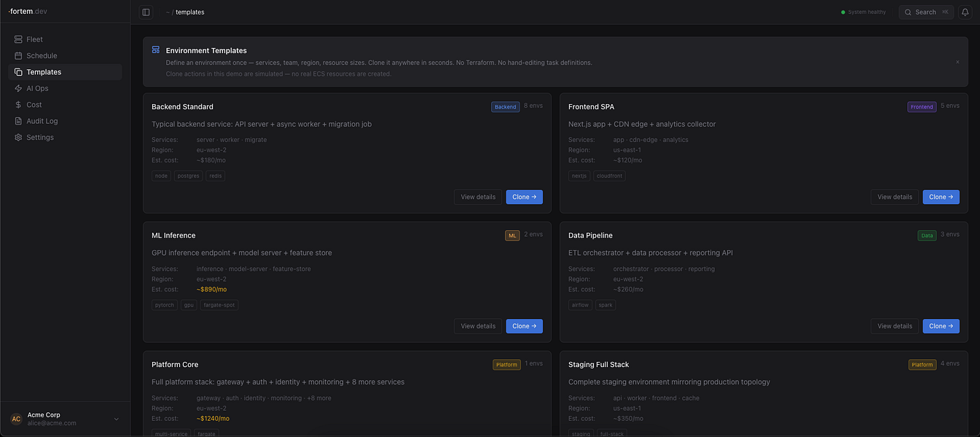Open the notifications bell
Viewport: 980px width, 437px height.
(965, 12)
